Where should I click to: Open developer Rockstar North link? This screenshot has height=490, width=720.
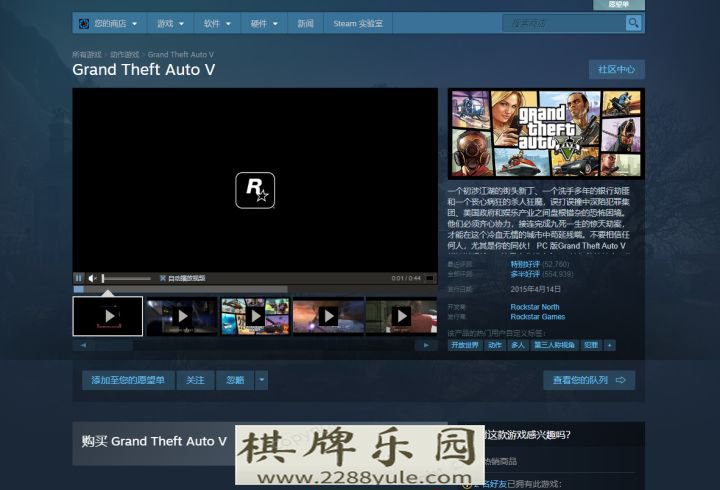click(535, 307)
